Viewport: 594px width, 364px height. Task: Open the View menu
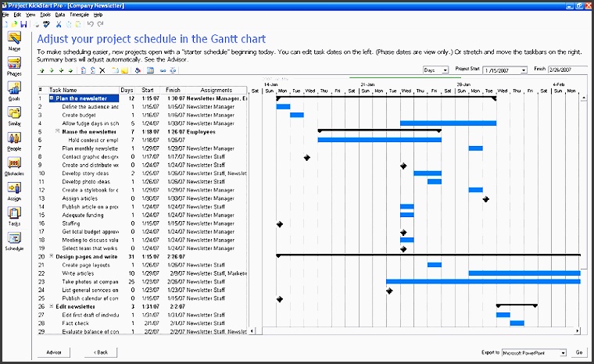tap(30, 15)
